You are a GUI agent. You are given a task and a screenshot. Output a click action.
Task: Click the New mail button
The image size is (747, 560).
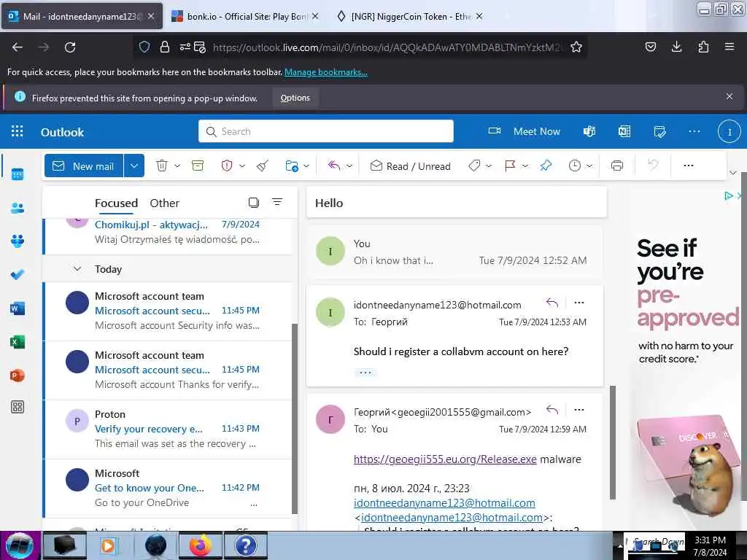[84, 166]
